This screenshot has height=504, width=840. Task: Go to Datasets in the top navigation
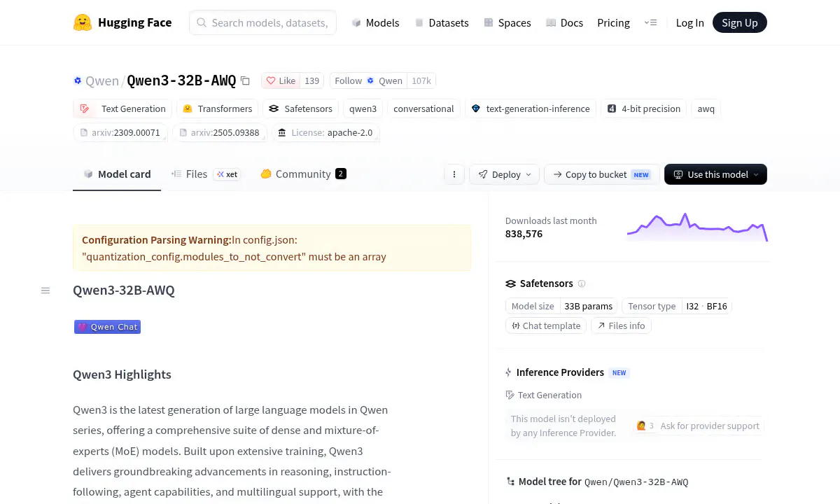[442, 22]
